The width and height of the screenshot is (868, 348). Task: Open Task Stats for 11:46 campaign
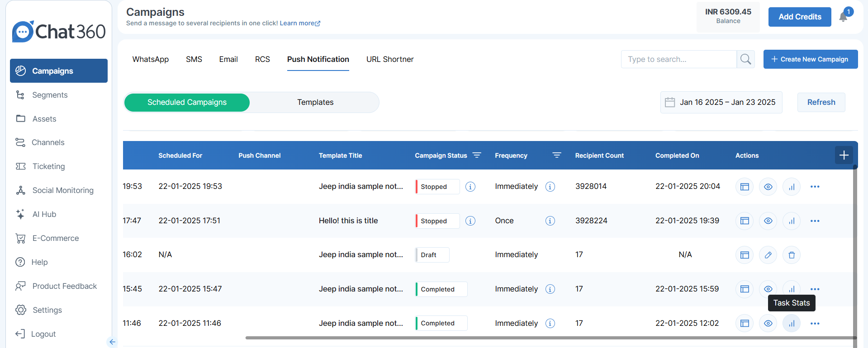point(792,323)
